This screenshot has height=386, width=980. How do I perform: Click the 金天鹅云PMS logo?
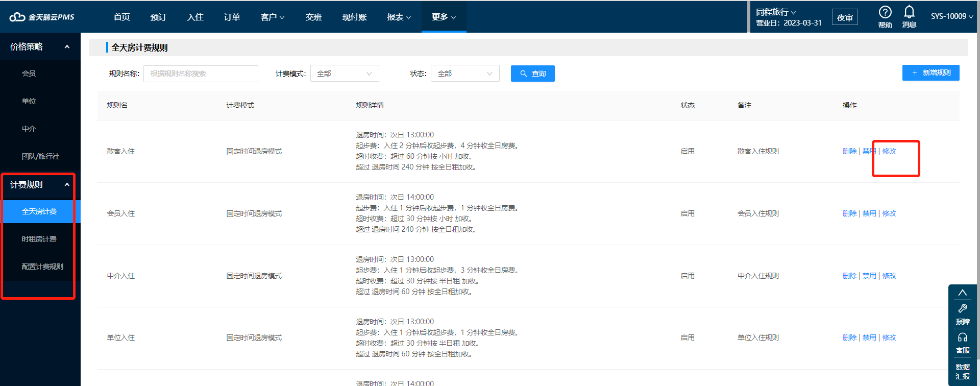(x=42, y=17)
